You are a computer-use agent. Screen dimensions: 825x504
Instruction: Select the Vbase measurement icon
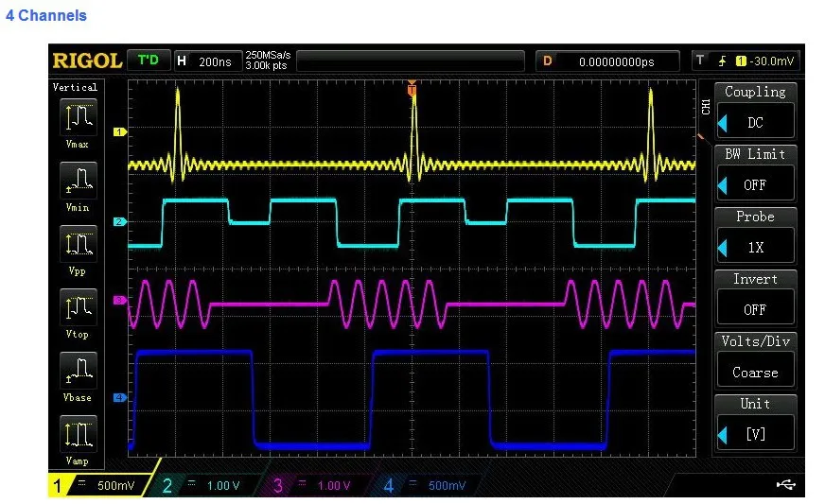point(79,371)
